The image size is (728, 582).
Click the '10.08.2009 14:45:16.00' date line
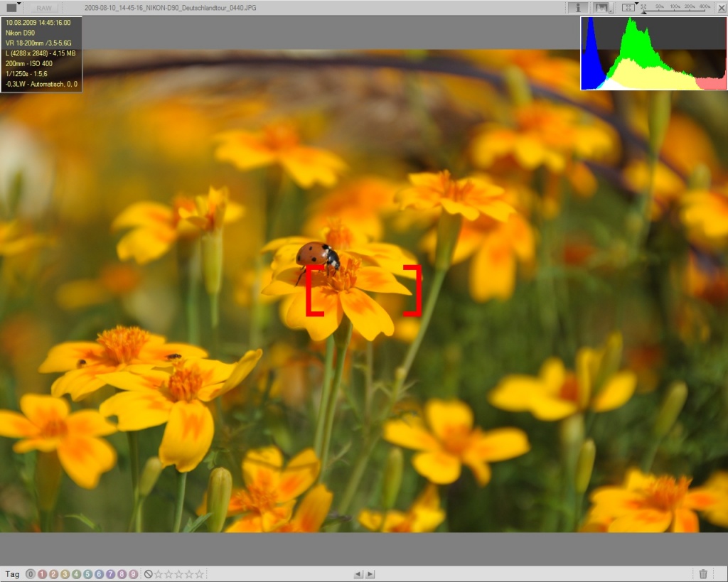(x=38, y=22)
